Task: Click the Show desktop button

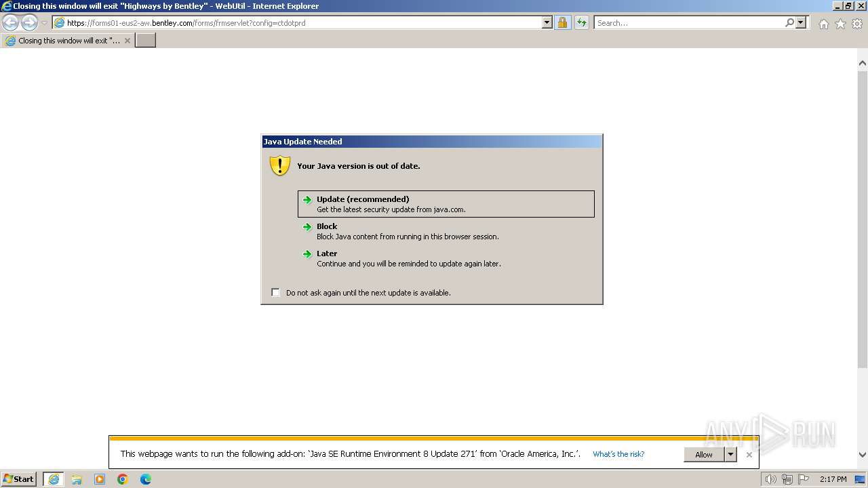Action: coord(861,479)
